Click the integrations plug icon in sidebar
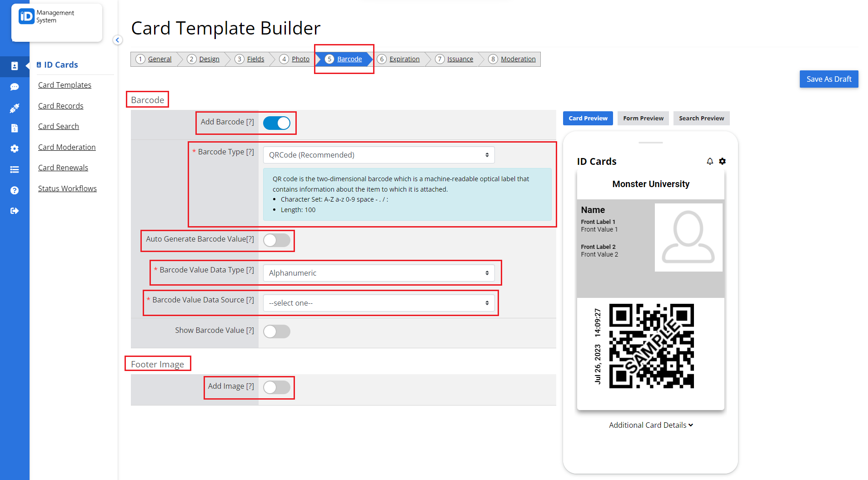 click(x=15, y=108)
